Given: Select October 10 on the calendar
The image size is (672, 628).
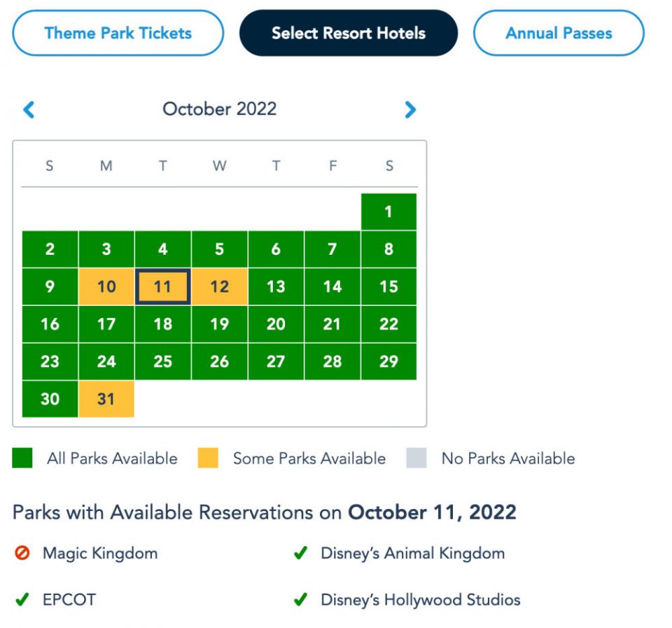Looking at the screenshot, I should pyautogui.click(x=106, y=286).
